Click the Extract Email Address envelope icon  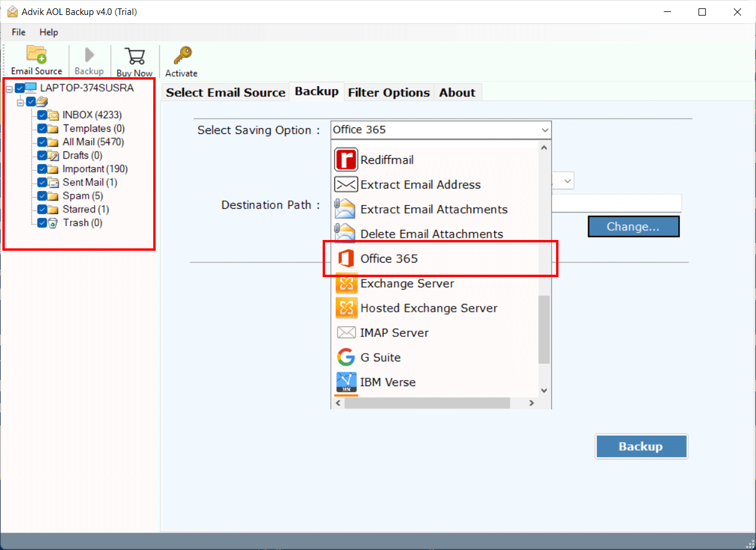tap(346, 184)
